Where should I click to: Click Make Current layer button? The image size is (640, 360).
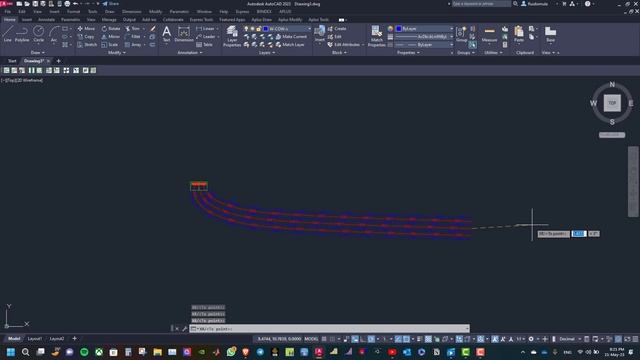(291, 37)
